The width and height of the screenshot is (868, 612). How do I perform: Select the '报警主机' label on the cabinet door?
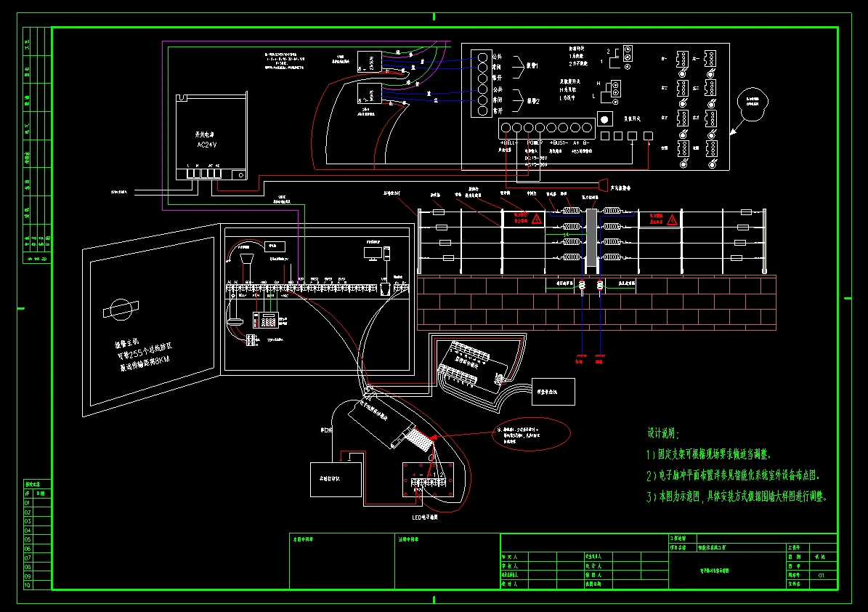tap(127, 344)
